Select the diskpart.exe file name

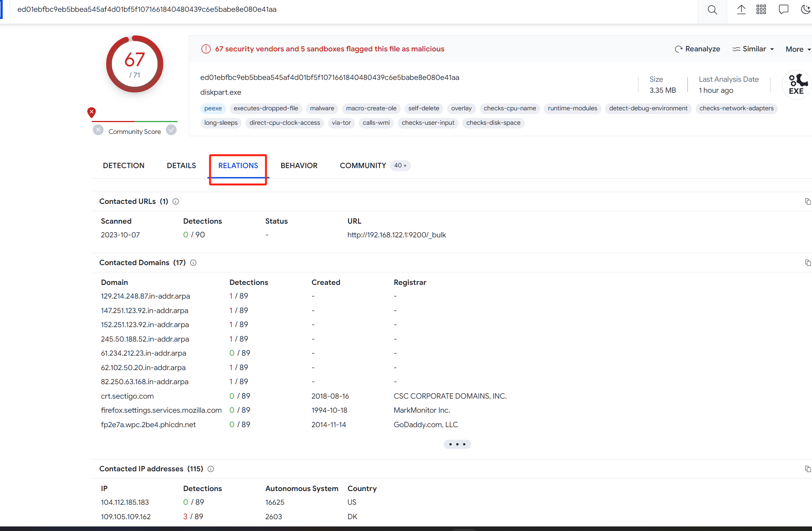tap(221, 92)
